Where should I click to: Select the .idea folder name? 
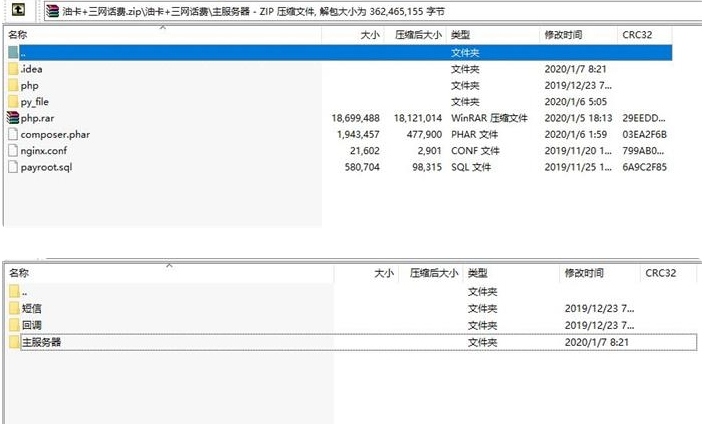click(31, 69)
